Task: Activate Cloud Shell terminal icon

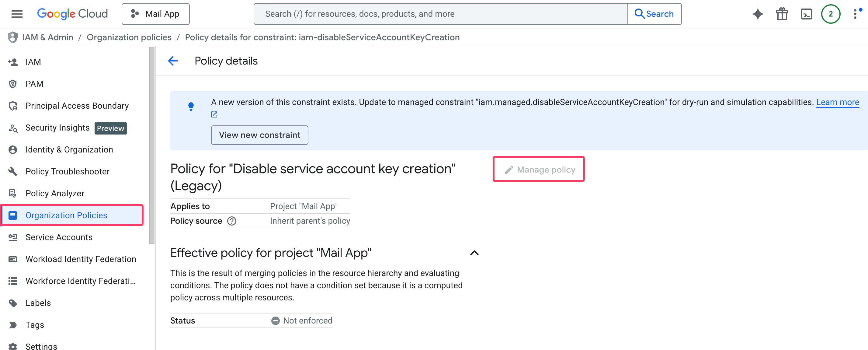Action: coord(806,14)
